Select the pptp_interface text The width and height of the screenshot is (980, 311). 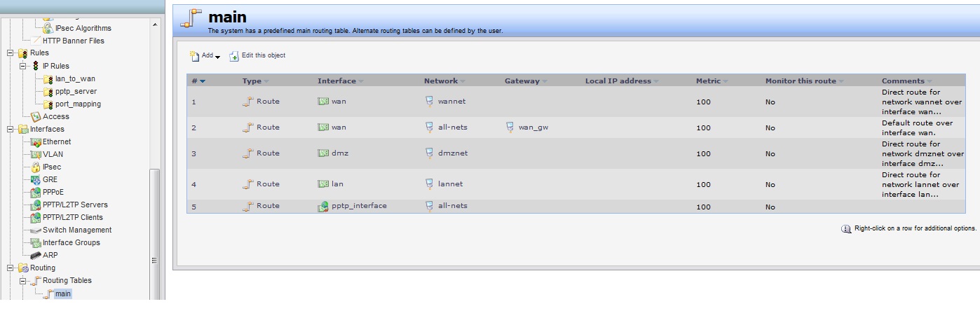click(x=359, y=206)
